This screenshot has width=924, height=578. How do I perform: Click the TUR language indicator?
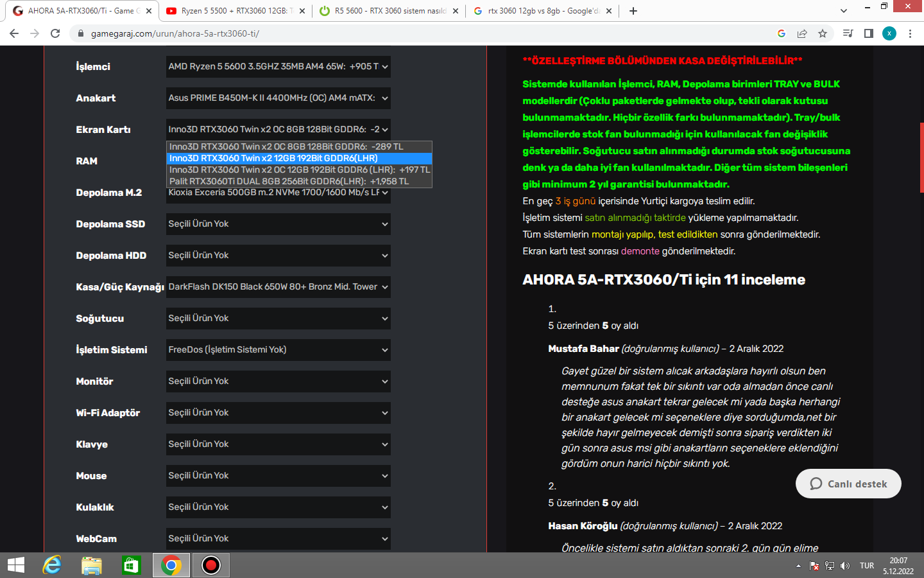point(867,566)
